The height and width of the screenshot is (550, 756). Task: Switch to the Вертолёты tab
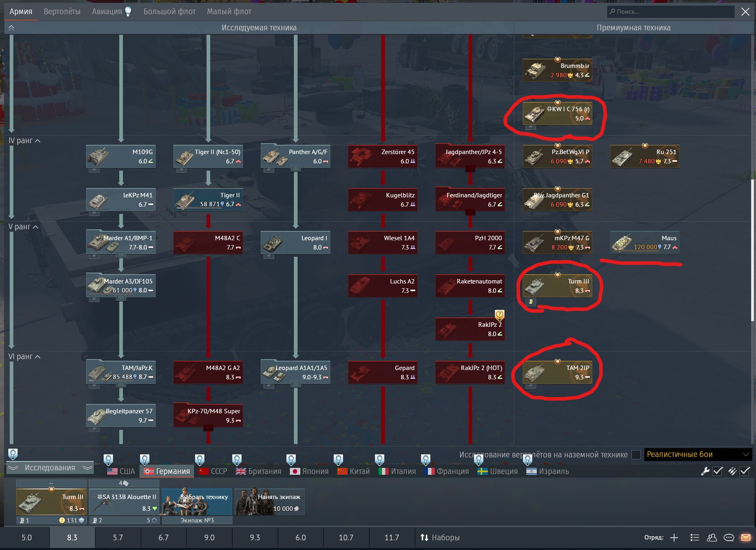[x=62, y=11]
